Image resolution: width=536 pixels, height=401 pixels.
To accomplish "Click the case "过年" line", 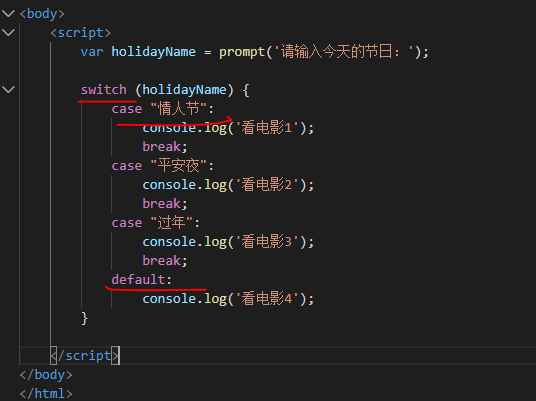I will click(x=156, y=223).
